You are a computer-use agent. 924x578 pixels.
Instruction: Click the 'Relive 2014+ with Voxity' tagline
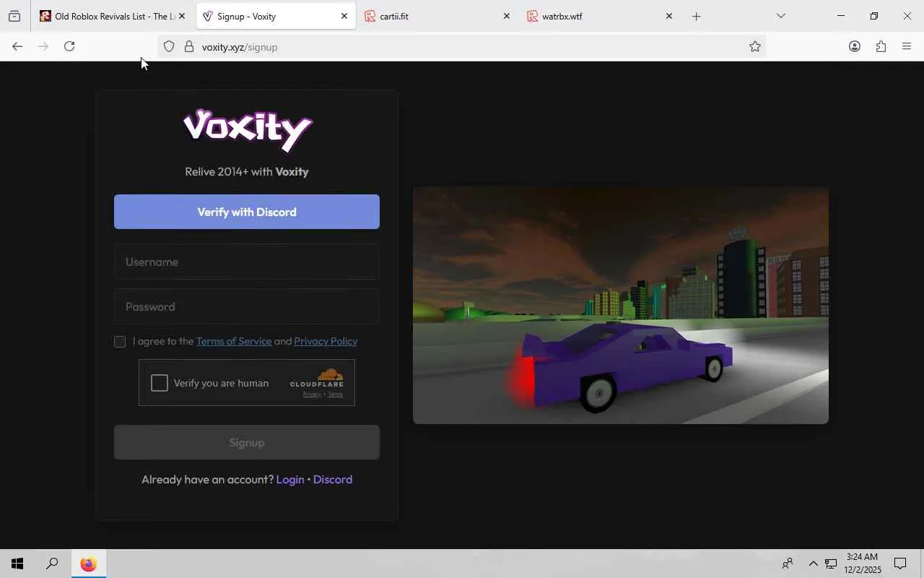[x=247, y=172]
